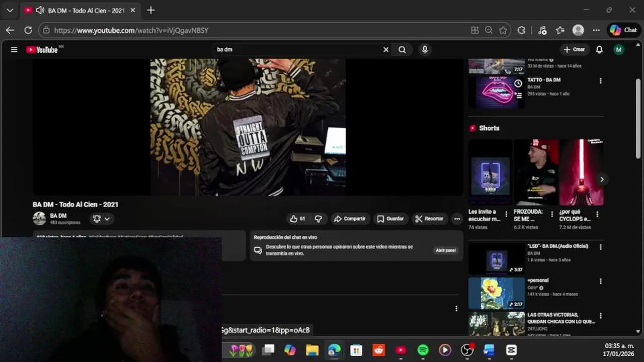The image size is (644, 362).
Task: Open the browser profile avatar
Action: point(579,30)
